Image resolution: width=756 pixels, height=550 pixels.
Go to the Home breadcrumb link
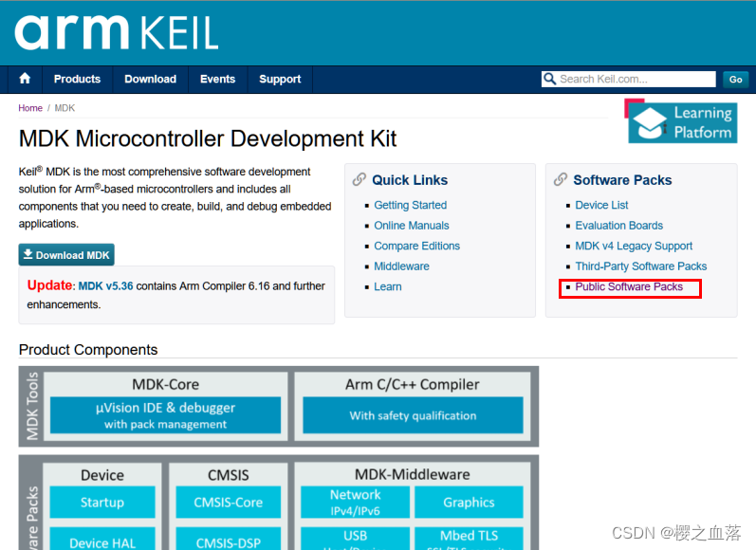point(30,108)
